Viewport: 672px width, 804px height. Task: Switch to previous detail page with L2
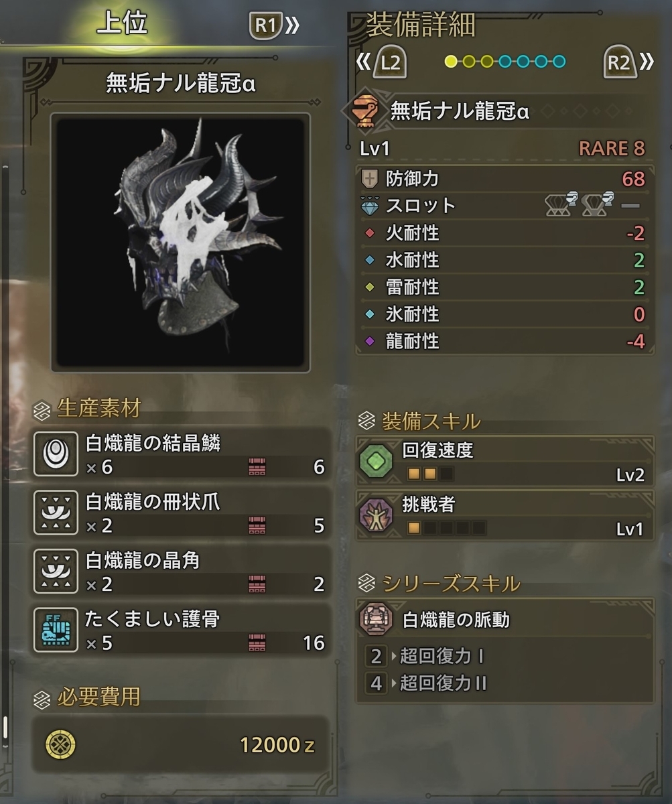pyautogui.click(x=383, y=62)
